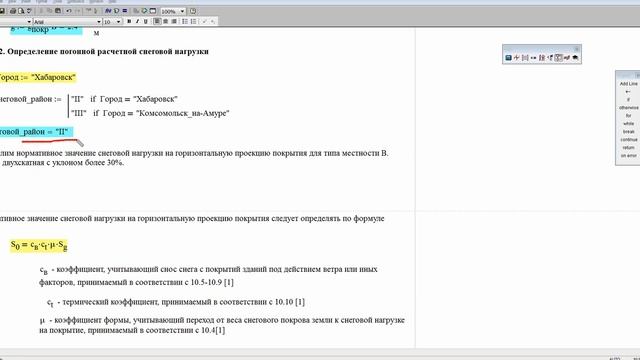Click the Calculate (equals sign) icon
The height and width of the screenshot is (360, 640).
(x=124, y=11)
